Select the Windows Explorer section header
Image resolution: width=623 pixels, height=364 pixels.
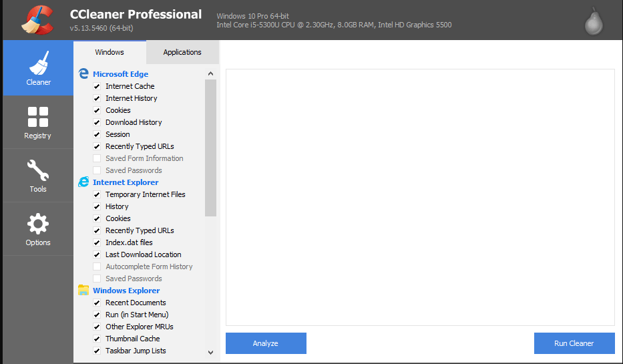click(x=126, y=291)
